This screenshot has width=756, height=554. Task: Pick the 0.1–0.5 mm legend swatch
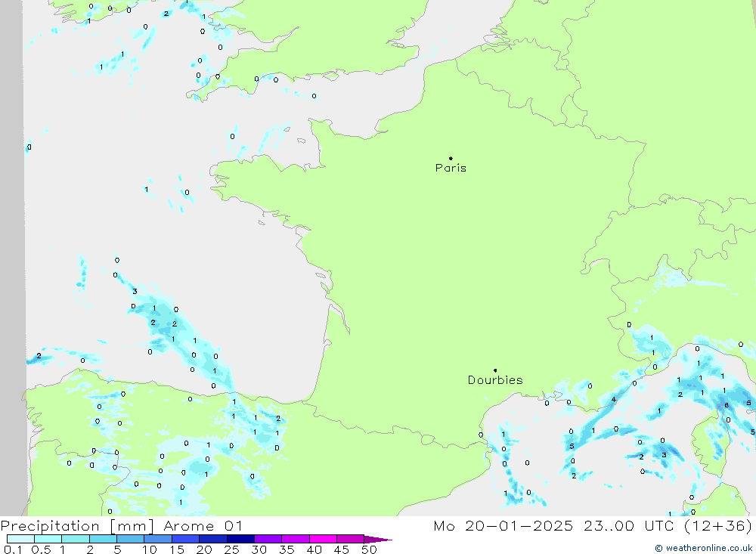[x=20, y=539]
